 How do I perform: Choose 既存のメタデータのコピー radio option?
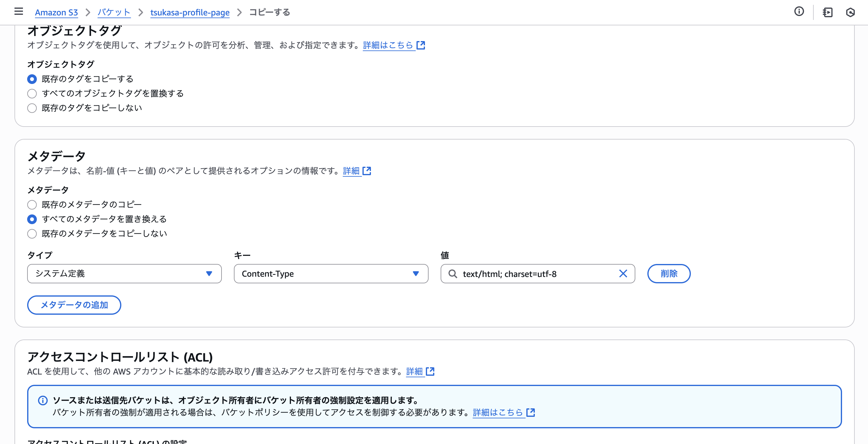[32, 205]
